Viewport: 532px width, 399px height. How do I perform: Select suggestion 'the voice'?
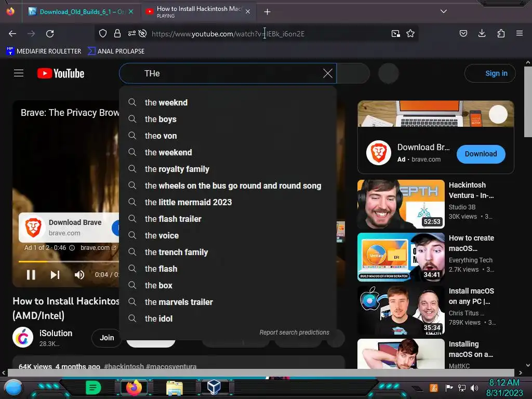[228, 235]
